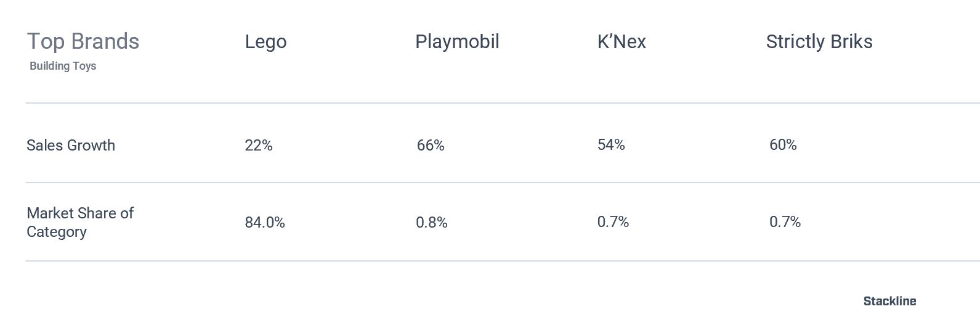Image resolution: width=980 pixels, height=322 pixels.
Task: Click Lego's 84.0% market share value
Action: (265, 222)
